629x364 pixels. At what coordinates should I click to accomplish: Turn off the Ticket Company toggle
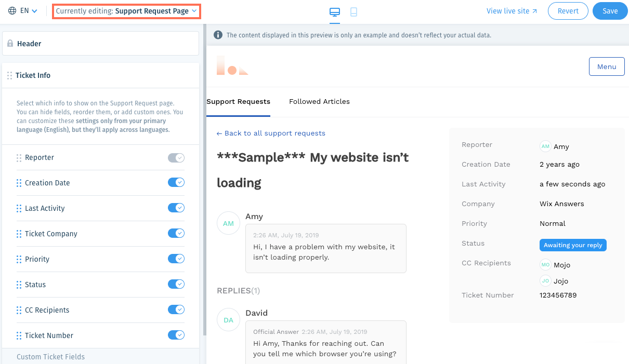click(176, 234)
